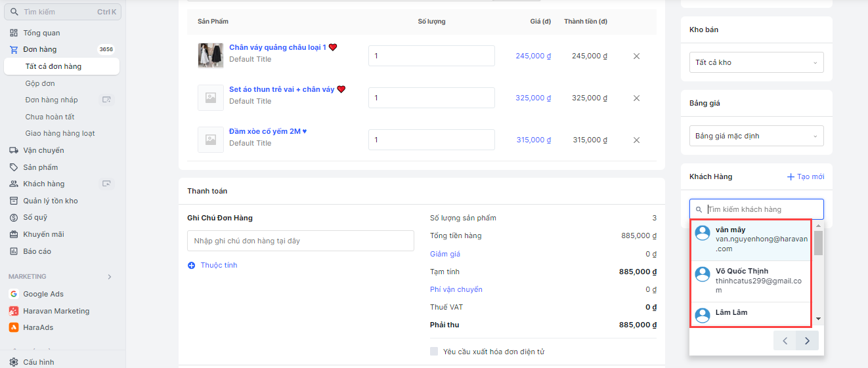Open the Tổng quan dashboard icon
Viewport: 868px width, 368px height.
pos(14,33)
